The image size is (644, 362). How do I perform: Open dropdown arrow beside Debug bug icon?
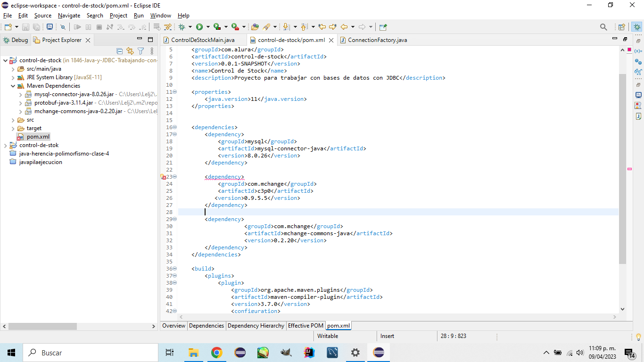click(190, 27)
